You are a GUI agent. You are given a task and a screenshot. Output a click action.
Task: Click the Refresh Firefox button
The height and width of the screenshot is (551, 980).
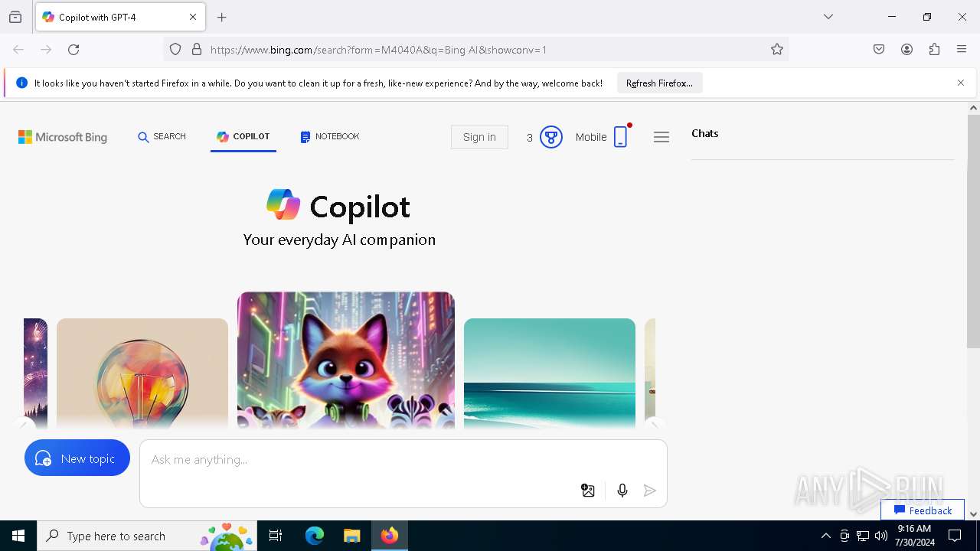(x=659, y=83)
